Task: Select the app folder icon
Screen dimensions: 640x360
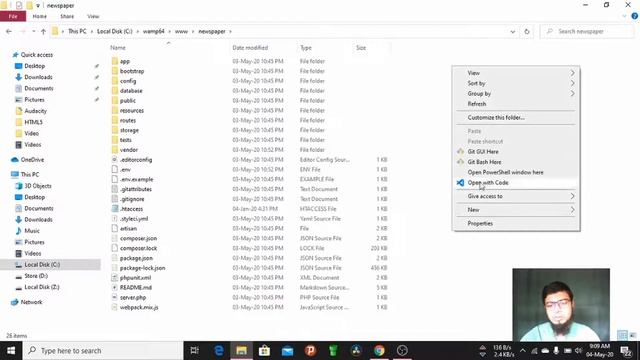Action: pos(115,61)
